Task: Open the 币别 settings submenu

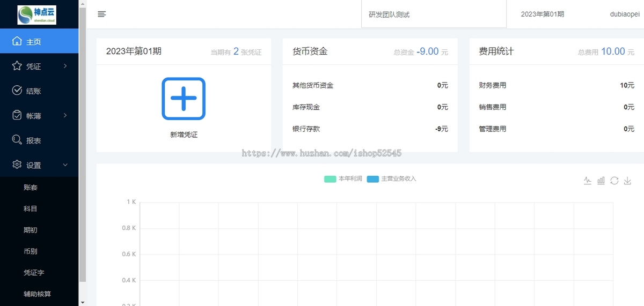Action: click(39, 251)
